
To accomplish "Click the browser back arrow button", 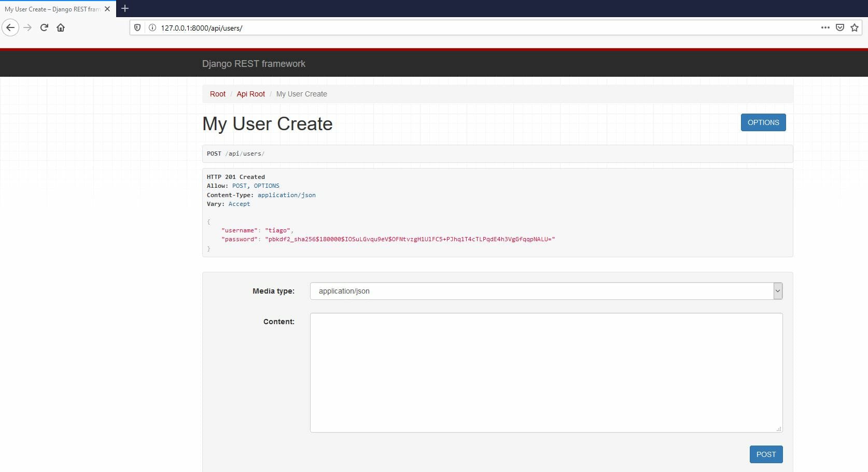I will [10, 27].
